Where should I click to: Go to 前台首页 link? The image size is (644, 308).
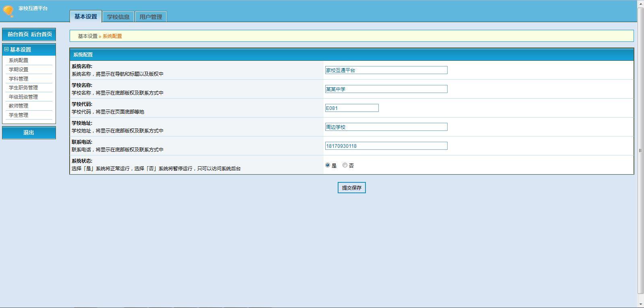point(18,34)
